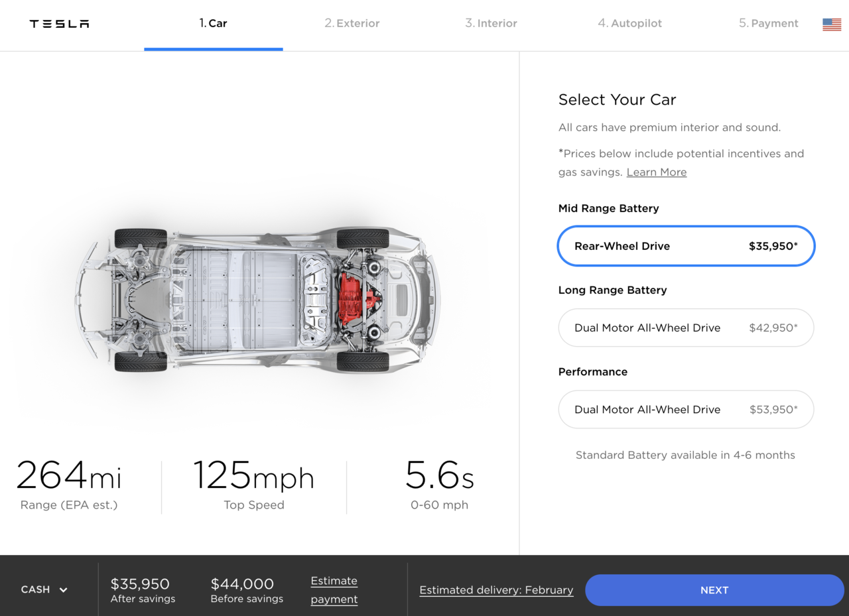Click the chevron next to CASH

point(64,590)
